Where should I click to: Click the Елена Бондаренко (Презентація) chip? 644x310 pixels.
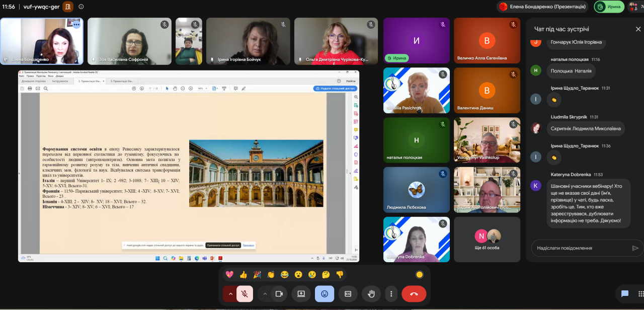[x=542, y=7]
